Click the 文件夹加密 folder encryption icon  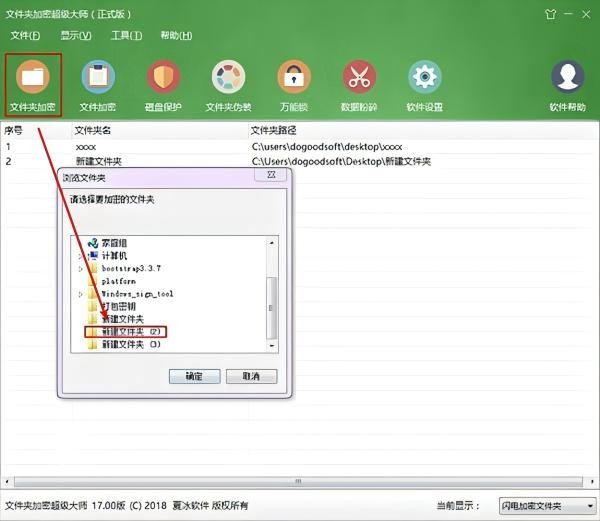pyautogui.click(x=33, y=79)
